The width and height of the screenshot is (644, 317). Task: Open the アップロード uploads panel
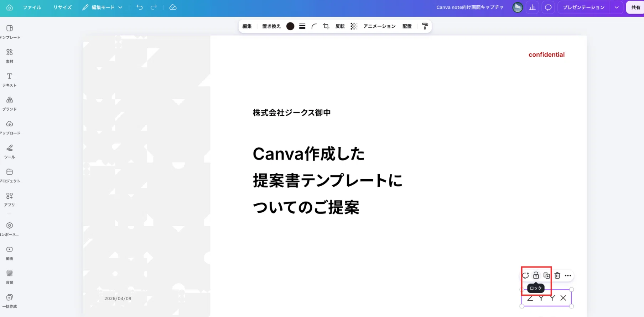click(x=10, y=128)
